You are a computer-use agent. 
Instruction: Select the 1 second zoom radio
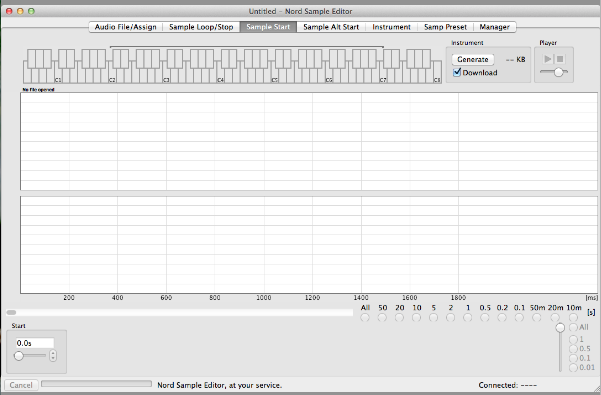(468, 318)
